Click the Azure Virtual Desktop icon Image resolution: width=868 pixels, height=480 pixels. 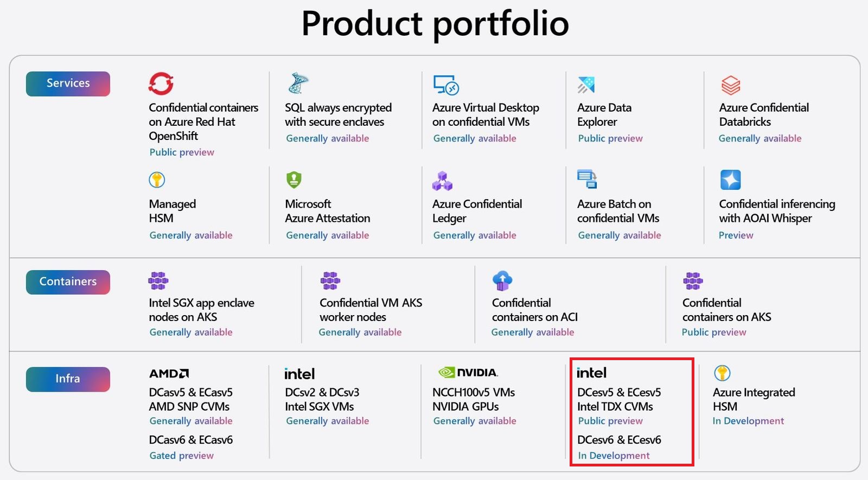coord(446,85)
